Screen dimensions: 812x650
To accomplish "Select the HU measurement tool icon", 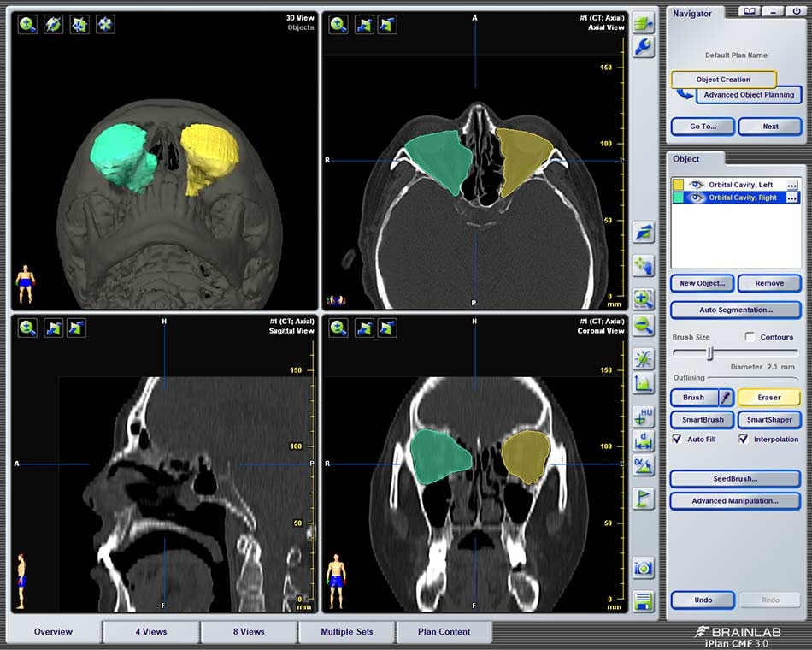I will (x=643, y=417).
